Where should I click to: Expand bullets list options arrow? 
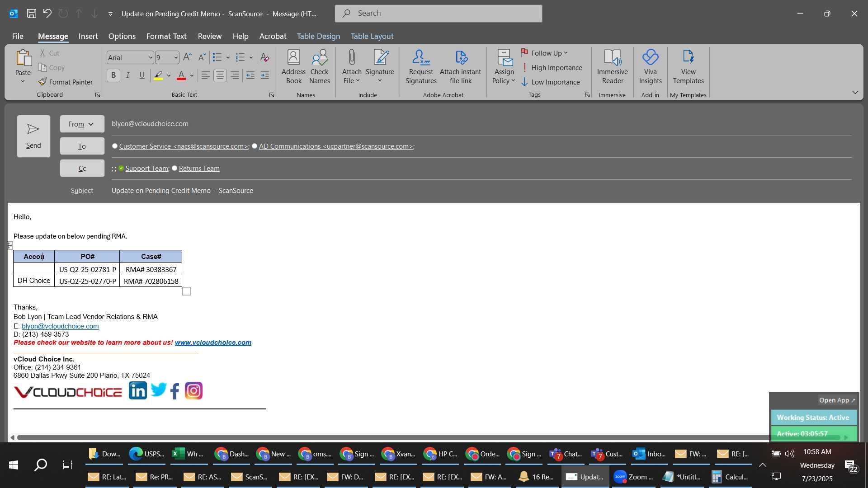(x=228, y=57)
